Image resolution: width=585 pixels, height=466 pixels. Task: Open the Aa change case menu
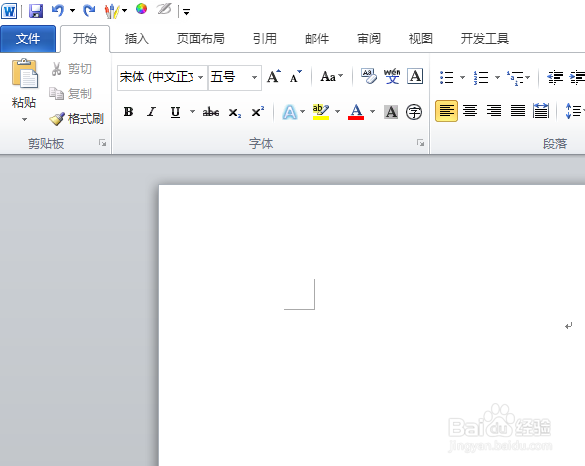332,76
